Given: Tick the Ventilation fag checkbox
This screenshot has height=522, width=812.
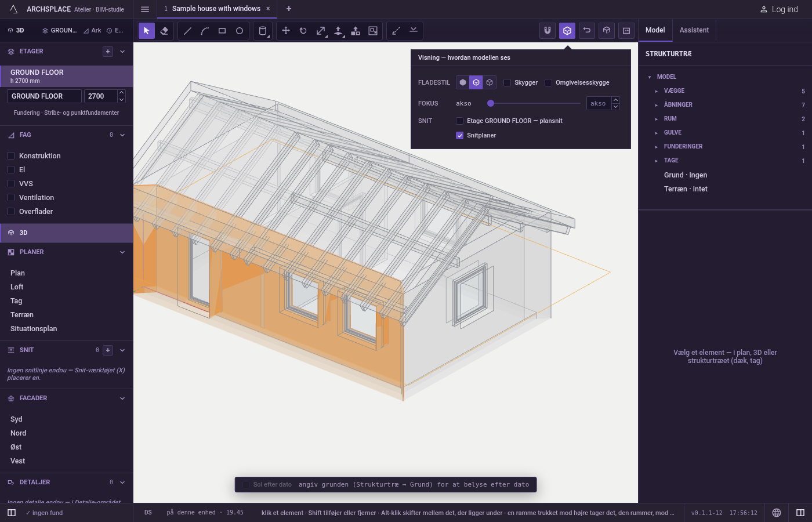Looking at the screenshot, I should (11, 198).
